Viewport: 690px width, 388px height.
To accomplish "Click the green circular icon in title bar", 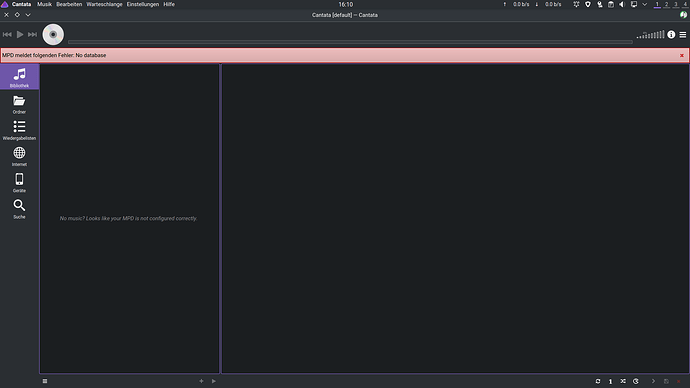I will pos(683,15).
